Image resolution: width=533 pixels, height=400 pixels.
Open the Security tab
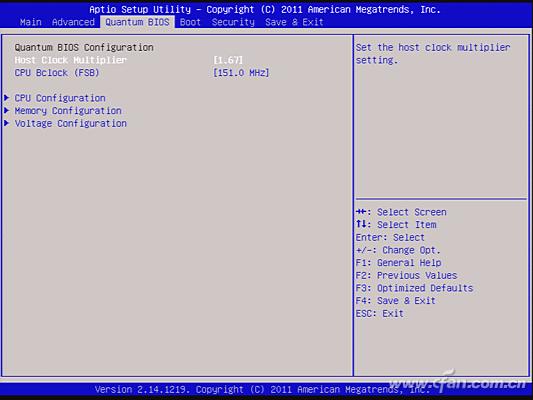tap(233, 22)
